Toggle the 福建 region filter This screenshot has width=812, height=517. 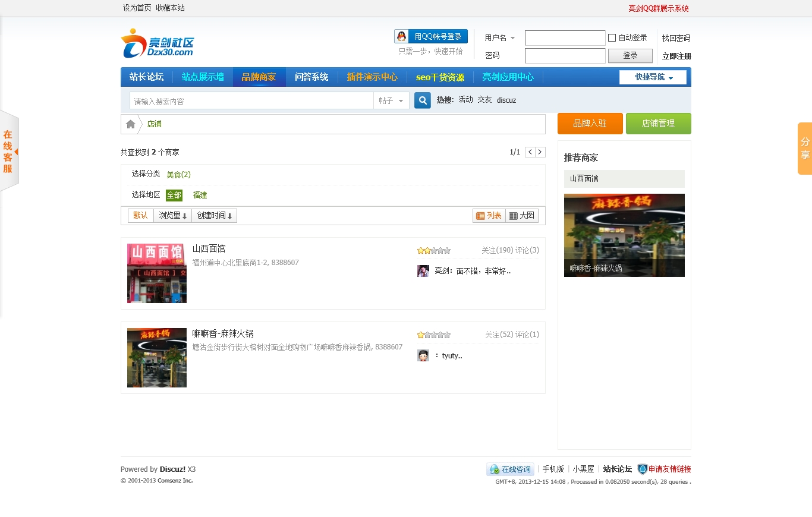pyautogui.click(x=200, y=195)
